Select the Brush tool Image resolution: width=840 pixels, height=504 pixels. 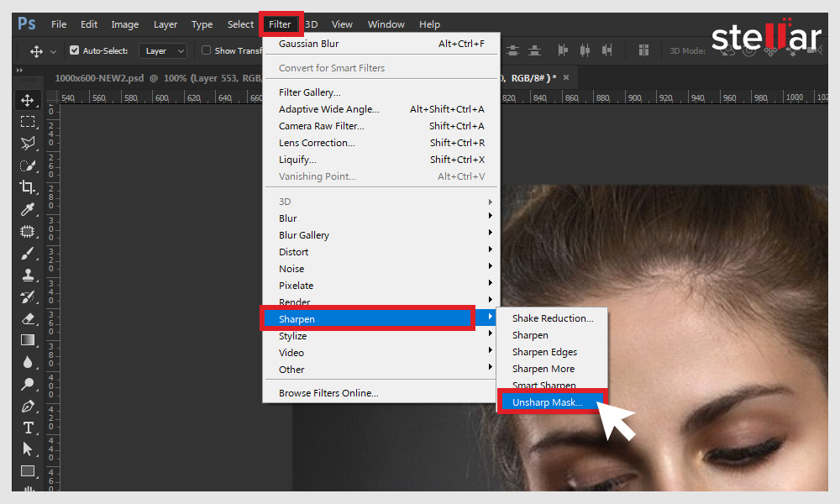(x=28, y=254)
